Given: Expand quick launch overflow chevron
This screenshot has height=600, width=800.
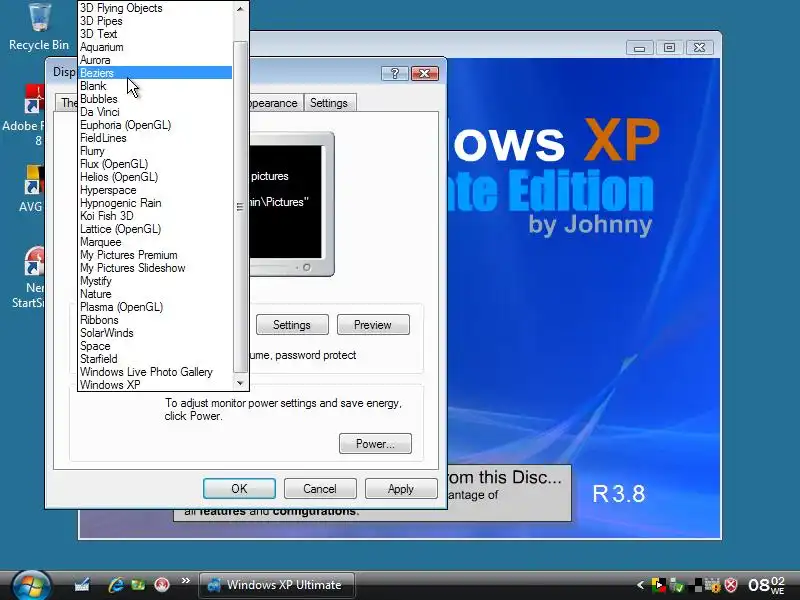Looking at the screenshot, I should click(x=186, y=581).
